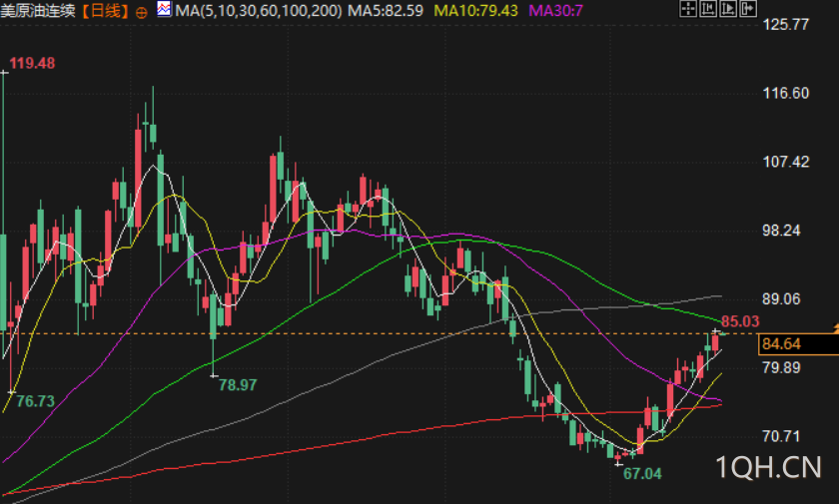This screenshot has width=839, height=504.
Task: Click the orange circled-plus icon beside 日线
Action: (x=141, y=12)
